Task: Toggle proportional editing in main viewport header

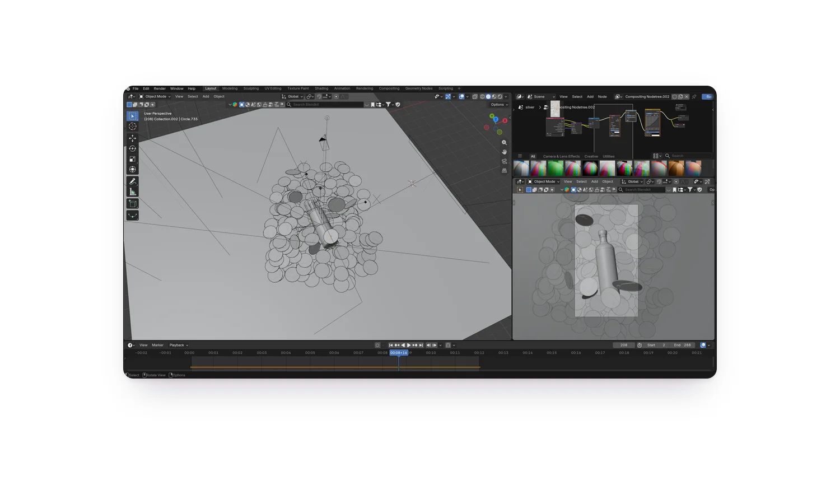Action: 336,96
